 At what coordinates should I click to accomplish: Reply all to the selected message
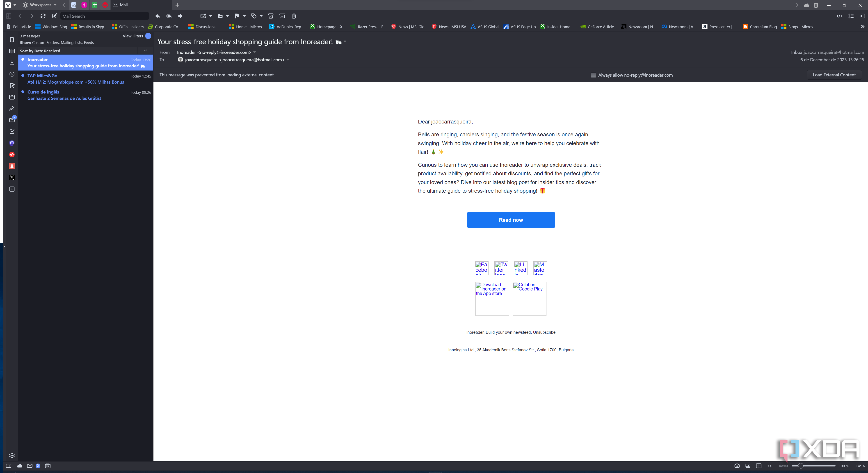pyautogui.click(x=169, y=16)
